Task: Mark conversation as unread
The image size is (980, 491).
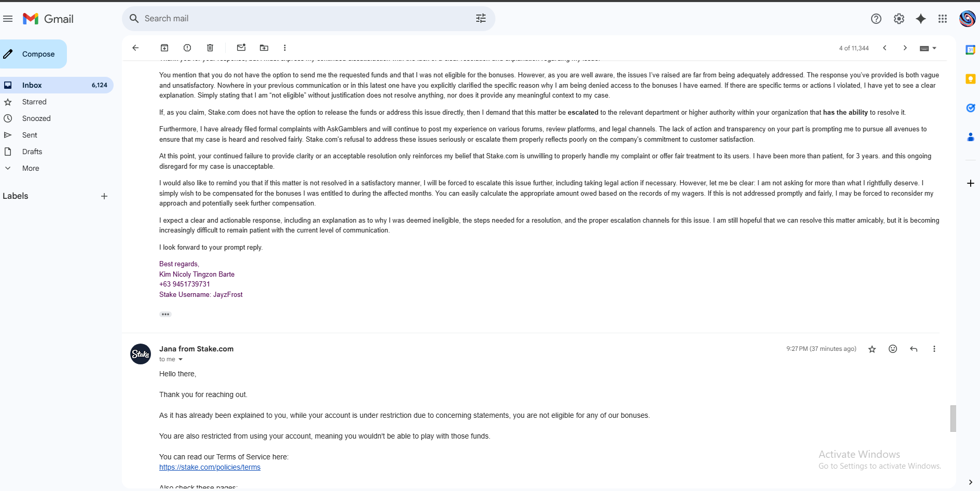Action: click(241, 48)
